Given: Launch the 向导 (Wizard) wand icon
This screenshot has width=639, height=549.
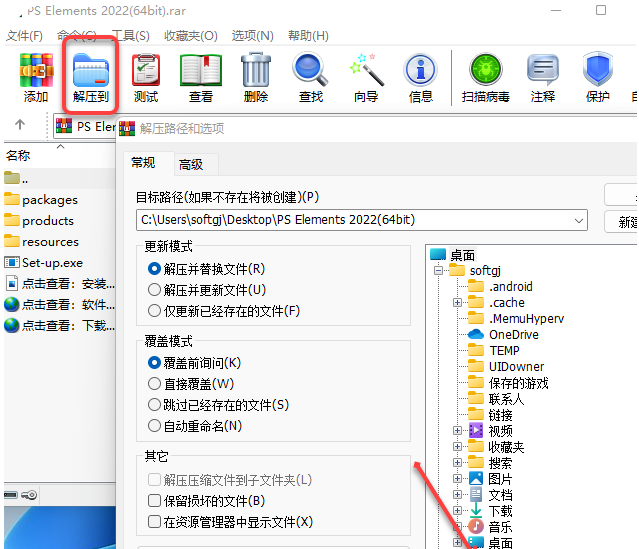Looking at the screenshot, I should pyautogui.click(x=366, y=71).
